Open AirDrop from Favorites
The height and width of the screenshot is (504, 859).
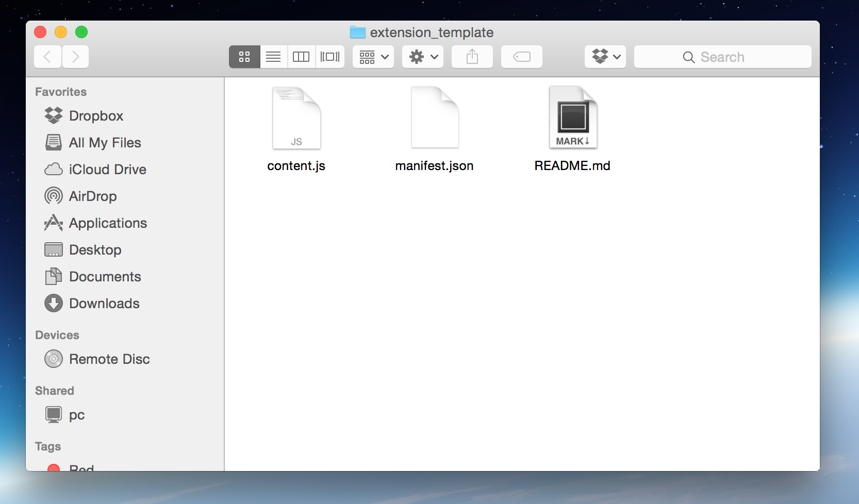(x=93, y=196)
